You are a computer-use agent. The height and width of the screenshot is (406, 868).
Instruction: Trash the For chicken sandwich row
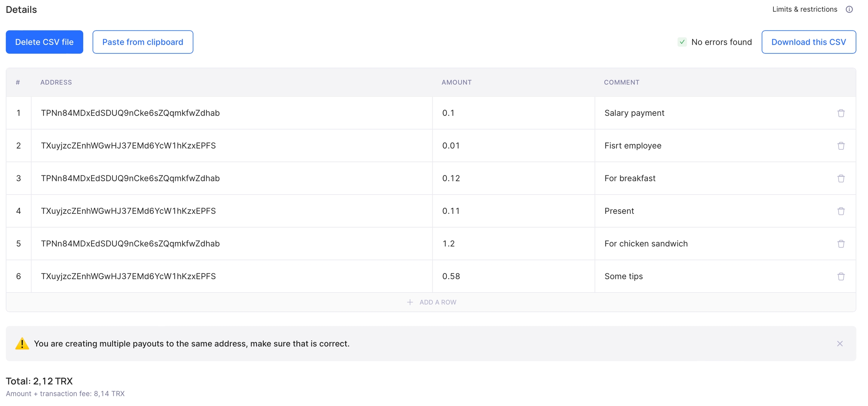841,244
